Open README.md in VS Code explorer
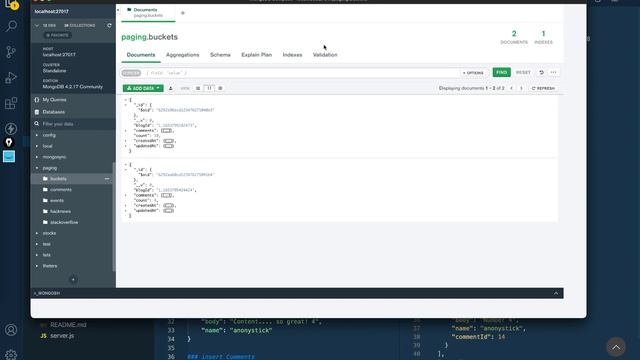Screen dimensions: 640x360 coord(68,325)
